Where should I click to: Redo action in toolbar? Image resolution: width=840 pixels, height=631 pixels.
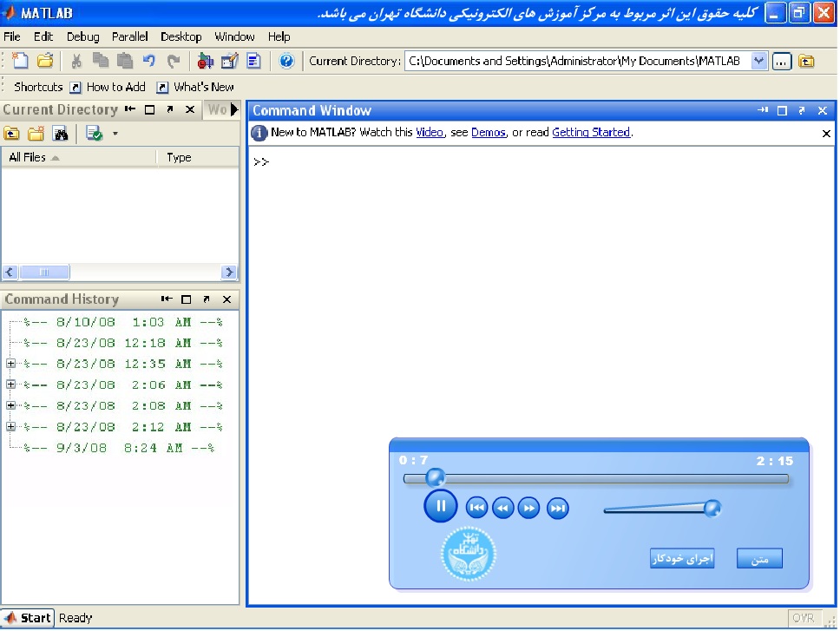(173, 61)
